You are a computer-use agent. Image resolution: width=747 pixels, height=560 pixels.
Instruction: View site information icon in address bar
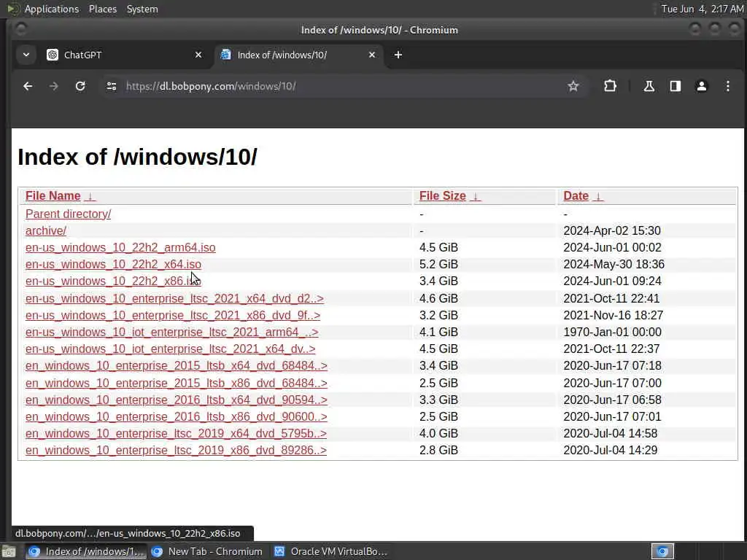tap(112, 86)
